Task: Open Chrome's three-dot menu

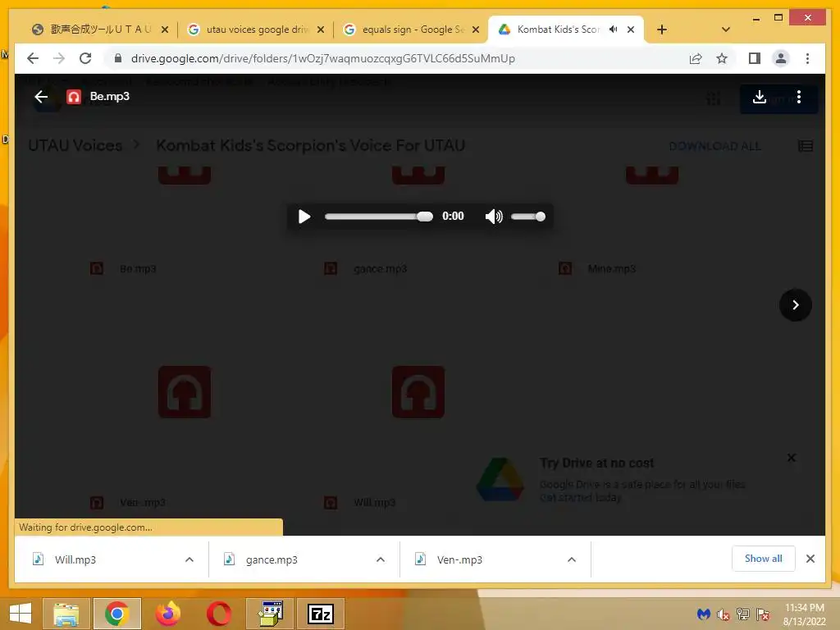Action: click(x=807, y=58)
